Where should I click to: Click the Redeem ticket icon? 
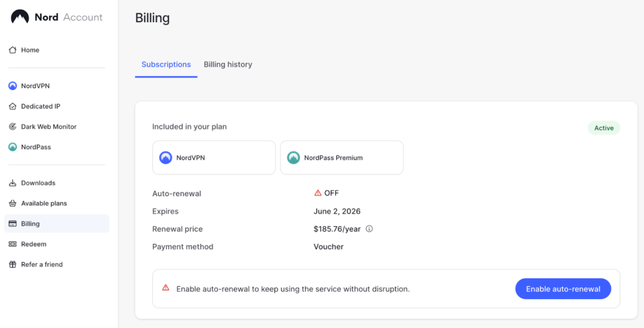(x=13, y=244)
